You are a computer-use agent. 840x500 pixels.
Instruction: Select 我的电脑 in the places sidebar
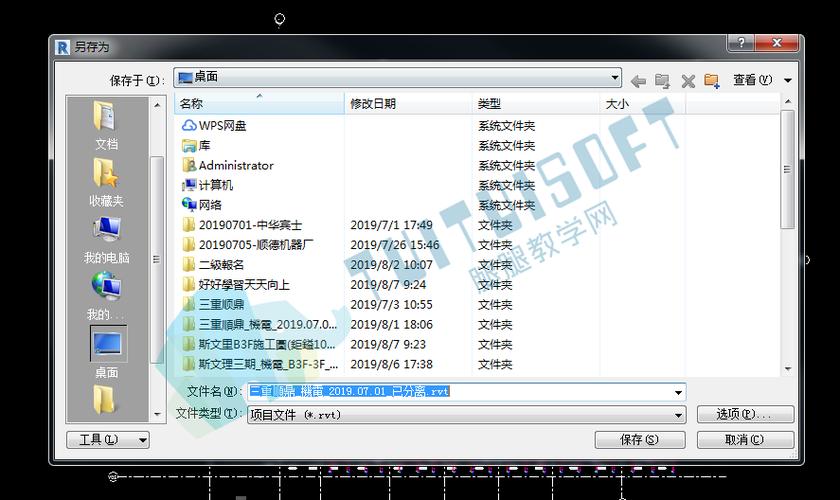[x=106, y=240]
